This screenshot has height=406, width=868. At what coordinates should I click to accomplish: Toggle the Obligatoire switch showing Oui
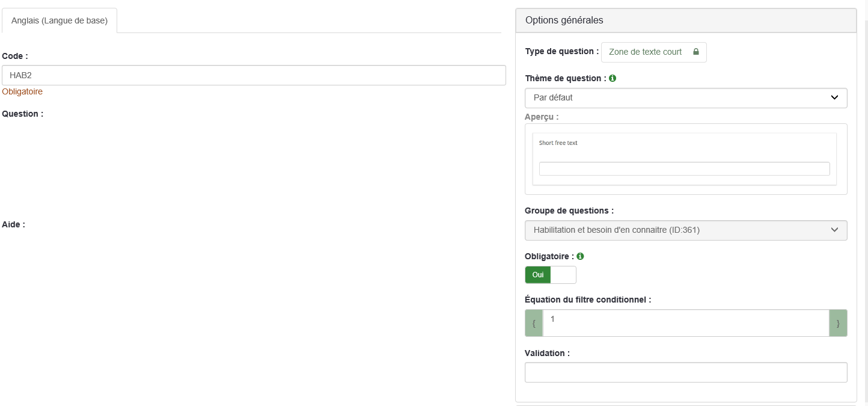point(538,275)
